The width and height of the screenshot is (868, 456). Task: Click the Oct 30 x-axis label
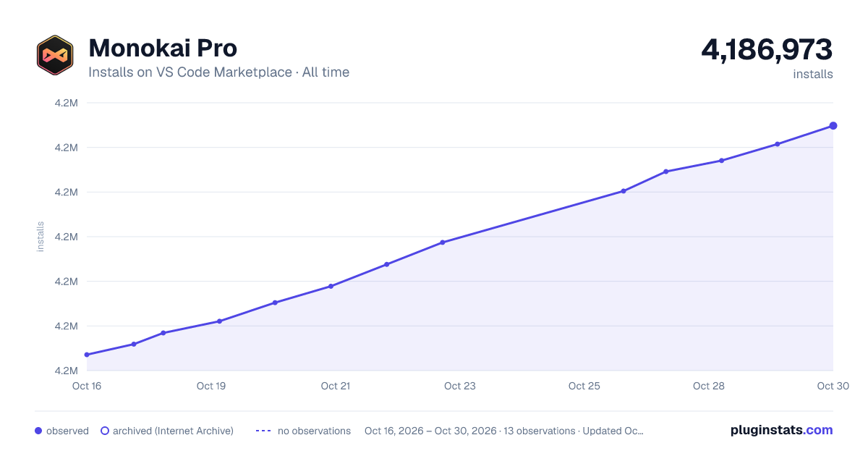coord(833,386)
